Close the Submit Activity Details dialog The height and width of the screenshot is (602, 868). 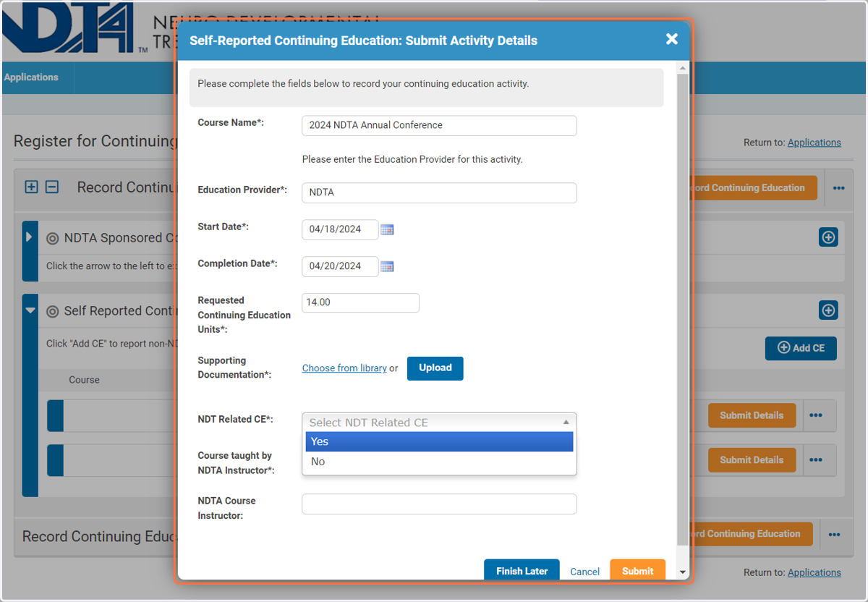coord(672,39)
